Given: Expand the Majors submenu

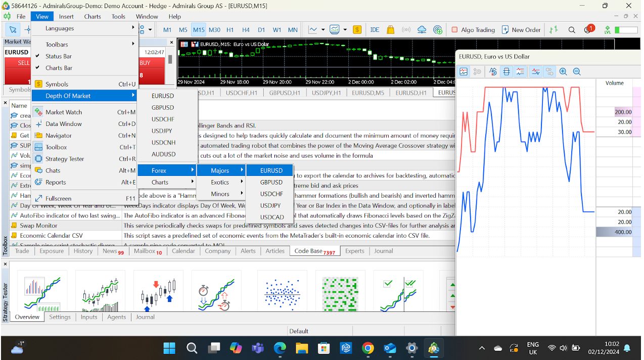Looking at the screenshot, I should tap(221, 170).
